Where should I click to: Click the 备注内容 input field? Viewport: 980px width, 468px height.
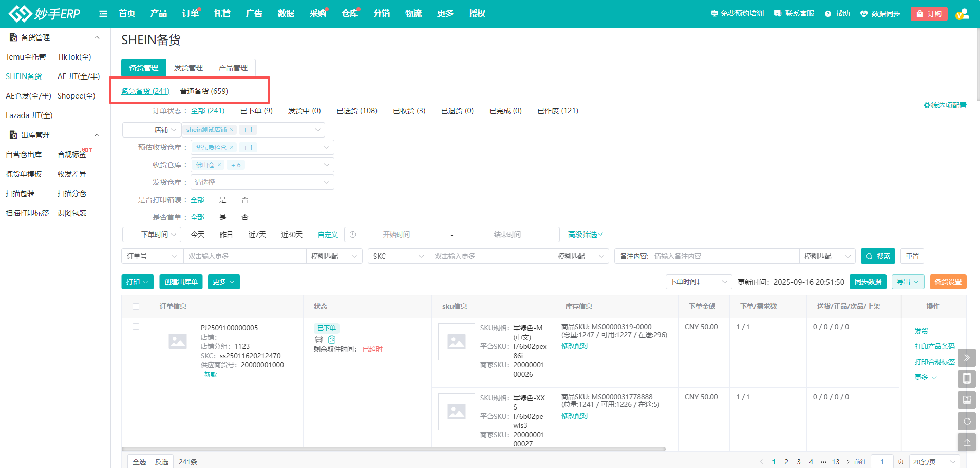click(724, 256)
